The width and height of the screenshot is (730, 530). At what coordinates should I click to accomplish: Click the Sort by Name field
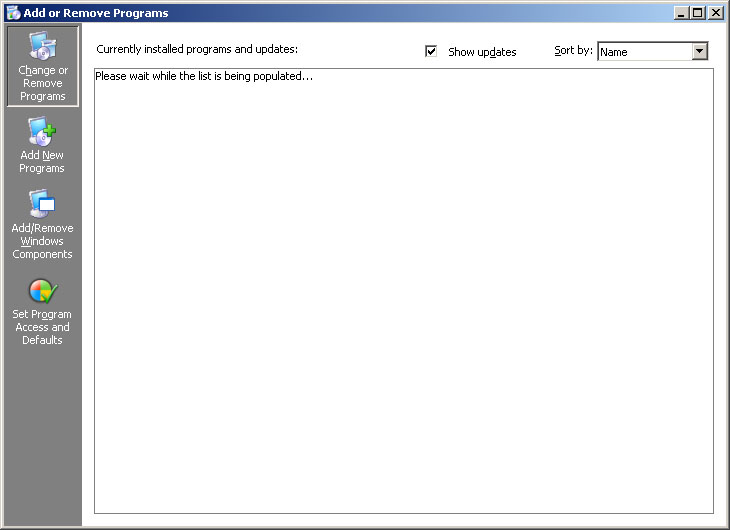[652, 51]
